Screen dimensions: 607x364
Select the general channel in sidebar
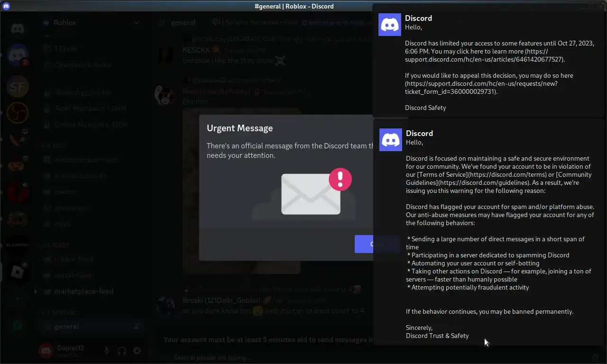pos(90,327)
